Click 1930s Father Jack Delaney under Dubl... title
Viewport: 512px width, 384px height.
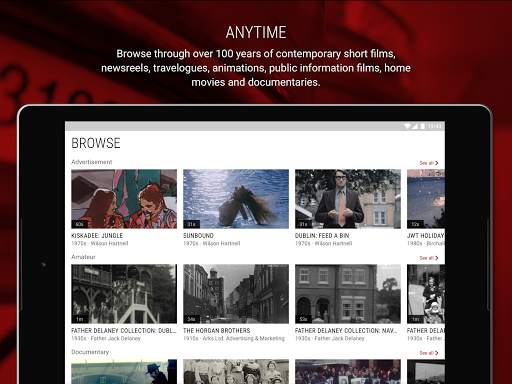(106, 339)
